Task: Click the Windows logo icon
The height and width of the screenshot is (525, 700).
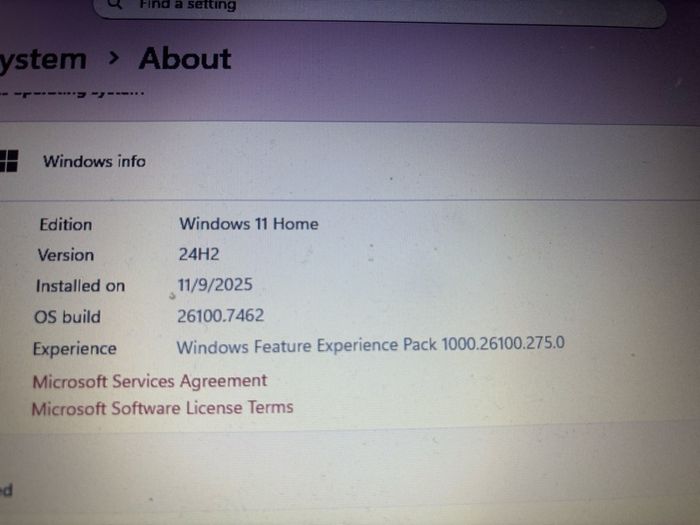Action: click(x=8, y=161)
